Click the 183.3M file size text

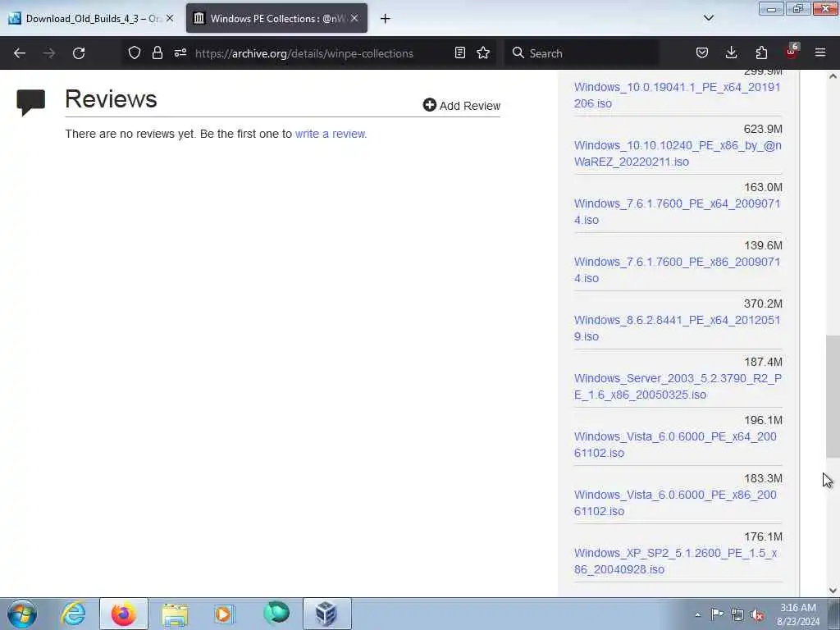pos(763,478)
